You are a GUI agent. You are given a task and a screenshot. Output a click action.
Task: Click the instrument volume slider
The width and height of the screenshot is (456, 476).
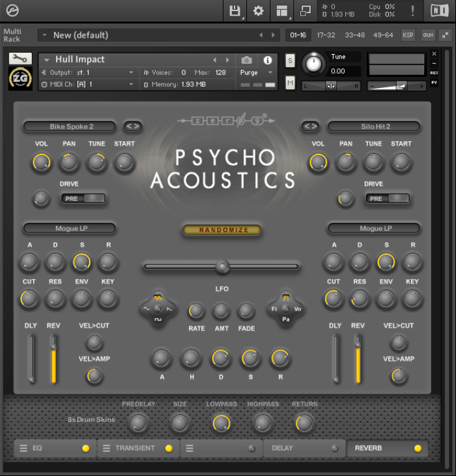click(x=396, y=86)
